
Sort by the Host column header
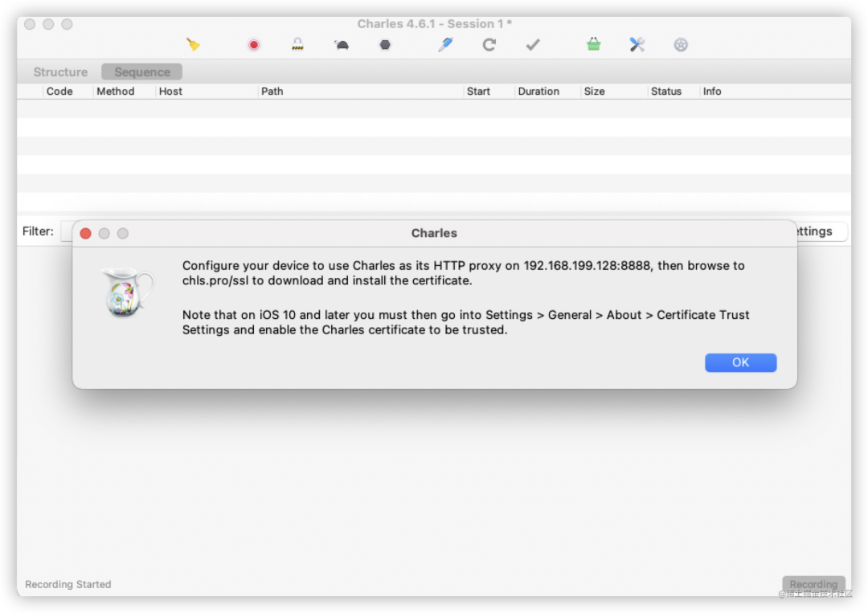click(170, 92)
